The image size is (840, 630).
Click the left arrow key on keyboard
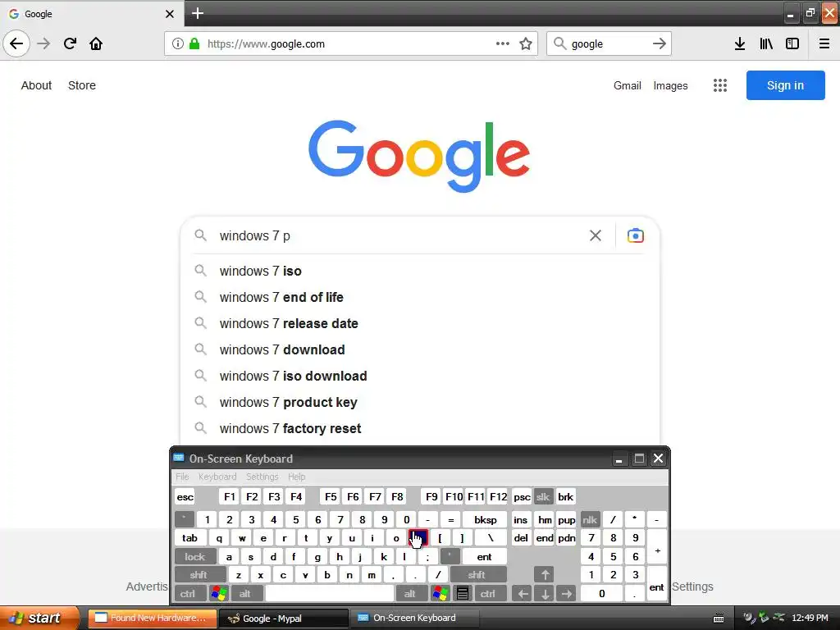[523, 594]
